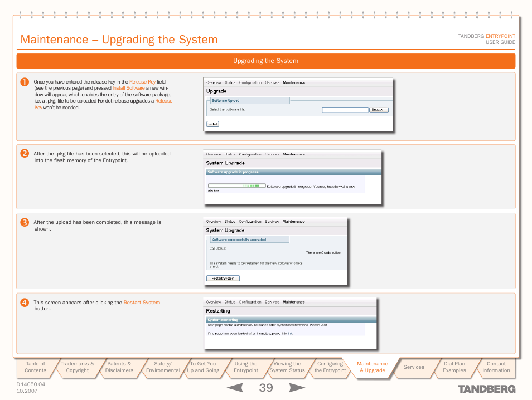Screen dimensions: 532x400
Task: Open the Configuring the Entrypoint tab
Action: (x=330, y=367)
